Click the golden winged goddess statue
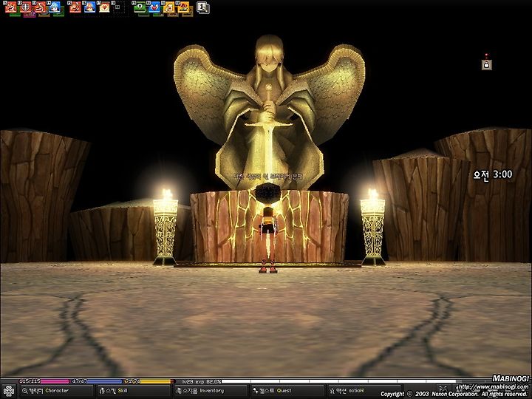The image size is (532, 399). coord(269,112)
